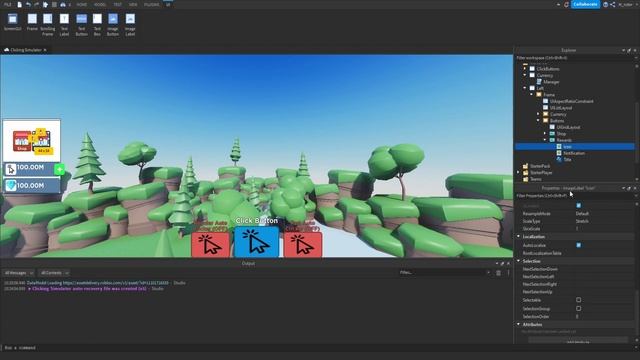This screenshot has width=640, height=360.
Task: Insert a Frame element
Action: 32,22
